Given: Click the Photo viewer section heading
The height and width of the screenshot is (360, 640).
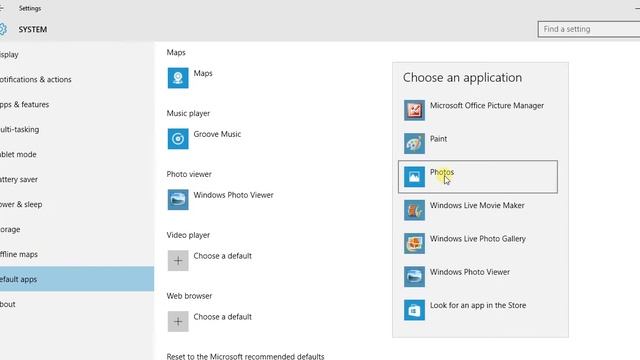Looking at the screenshot, I should pos(189,174).
